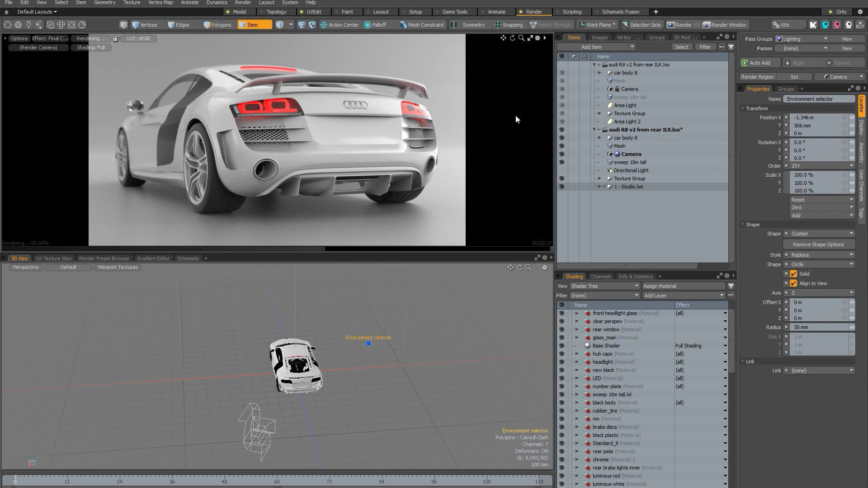The image size is (868, 488).
Task: Open Add Layer dropdown
Action: click(684, 296)
